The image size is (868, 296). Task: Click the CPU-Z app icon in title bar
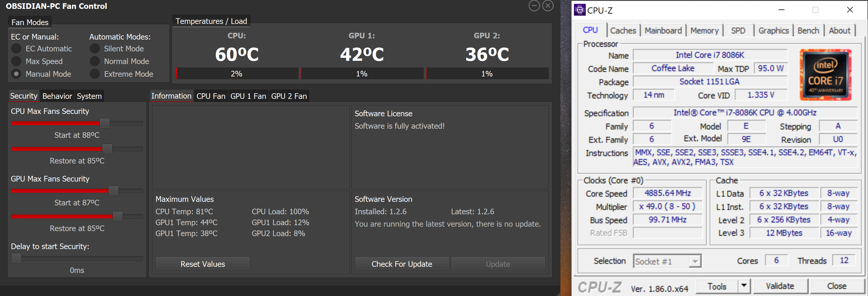pyautogui.click(x=580, y=10)
